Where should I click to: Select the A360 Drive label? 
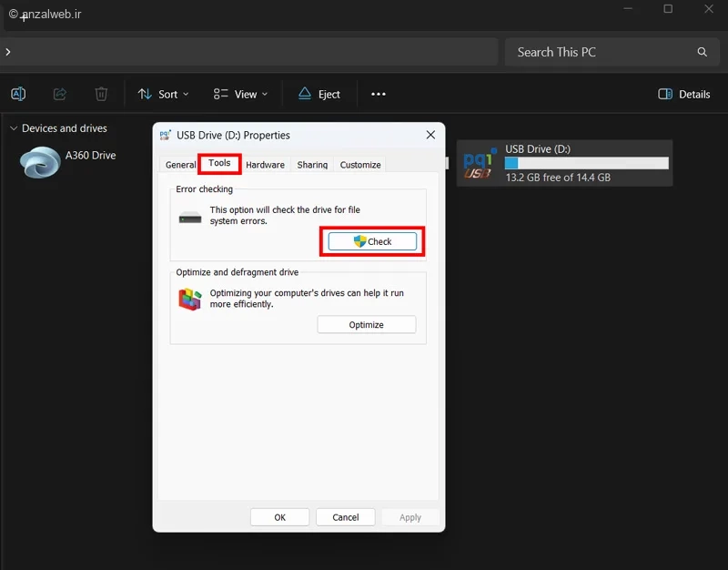(x=90, y=155)
